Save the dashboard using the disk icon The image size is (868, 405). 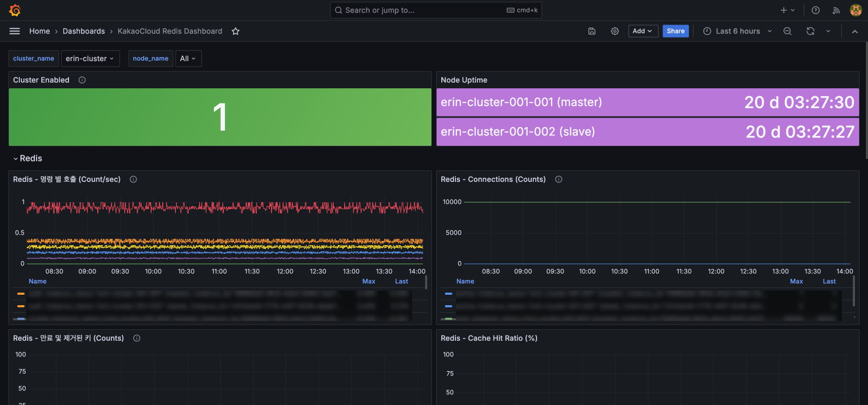point(592,31)
